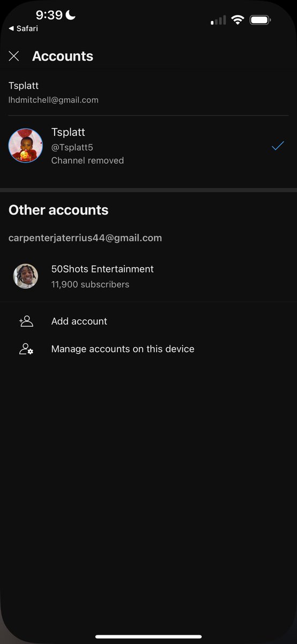
Task: Tap the battery status icon
Action: coord(261,20)
